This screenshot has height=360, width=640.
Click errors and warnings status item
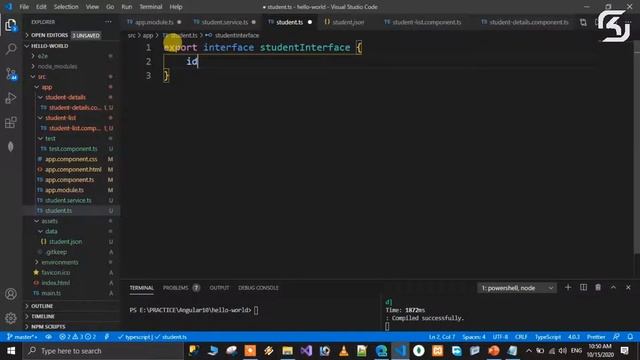(x=77, y=337)
